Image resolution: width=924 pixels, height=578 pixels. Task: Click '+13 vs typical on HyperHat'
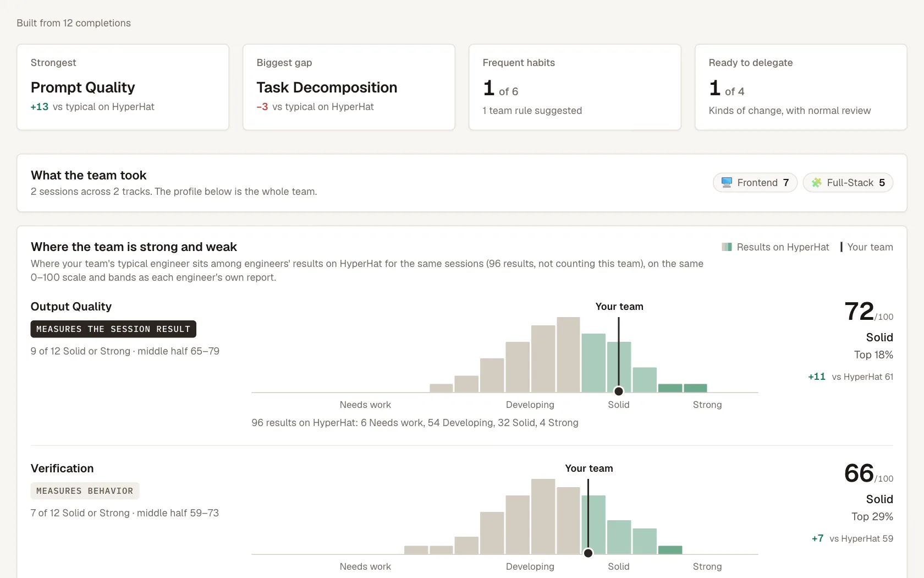click(92, 107)
